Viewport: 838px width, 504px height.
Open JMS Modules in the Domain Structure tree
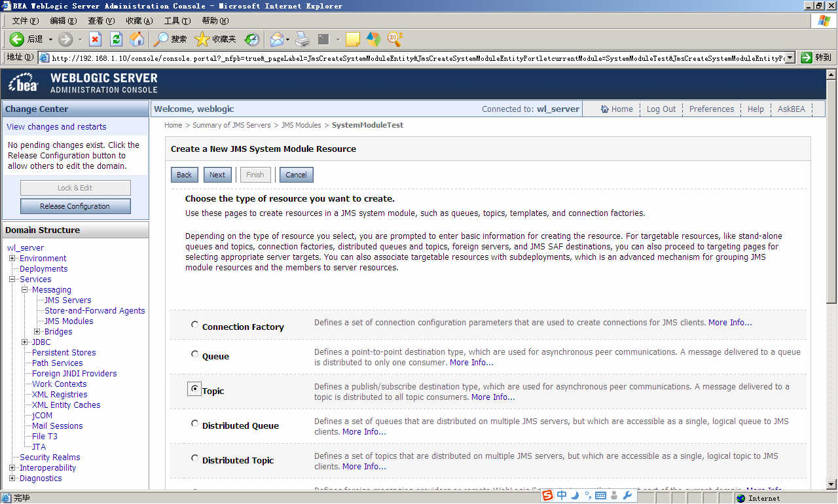tap(69, 321)
